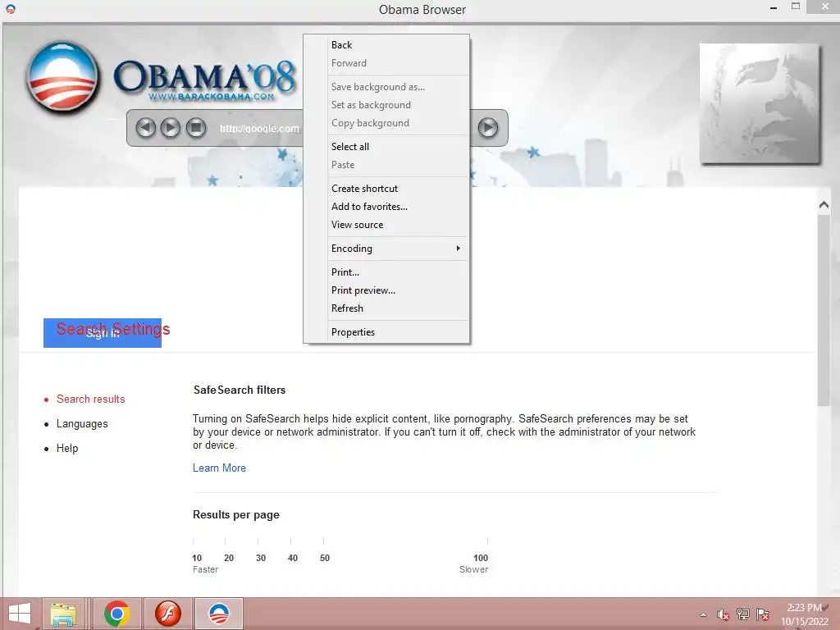The height and width of the screenshot is (630, 840).
Task: Click the Obama Browser title bar icon
Action: 11,9
